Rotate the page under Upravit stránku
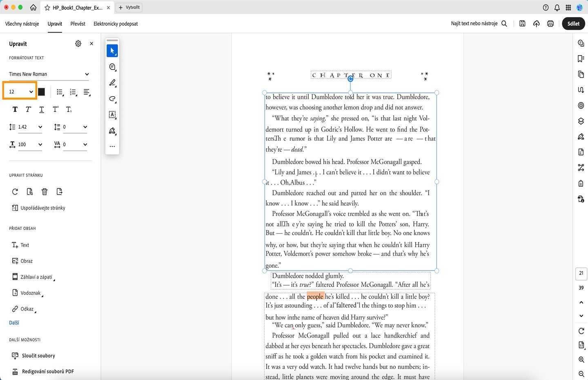 tap(15, 191)
